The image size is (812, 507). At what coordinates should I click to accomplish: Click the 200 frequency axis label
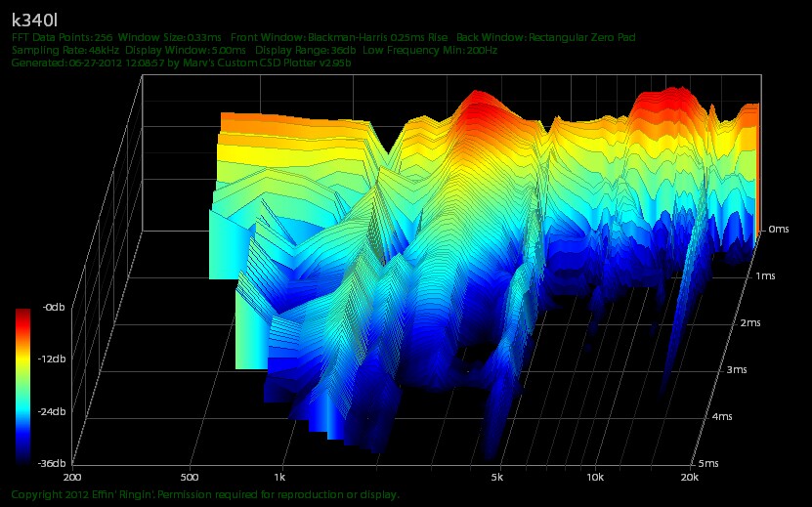pos(72,477)
